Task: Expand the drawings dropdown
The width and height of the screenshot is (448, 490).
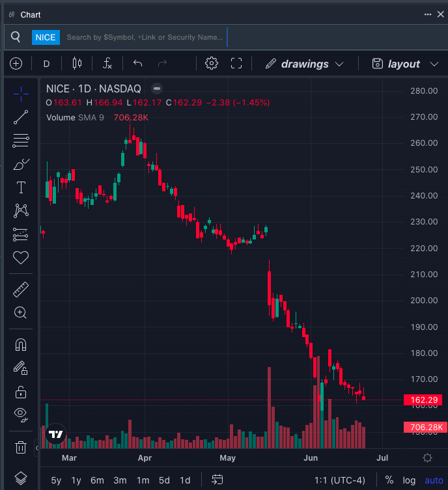Action: [305, 64]
